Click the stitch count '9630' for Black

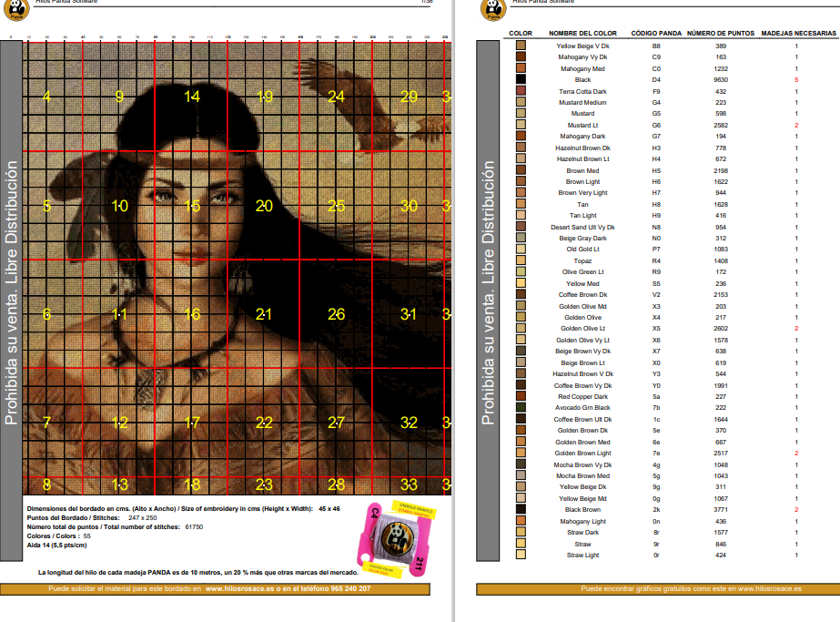(x=721, y=80)
